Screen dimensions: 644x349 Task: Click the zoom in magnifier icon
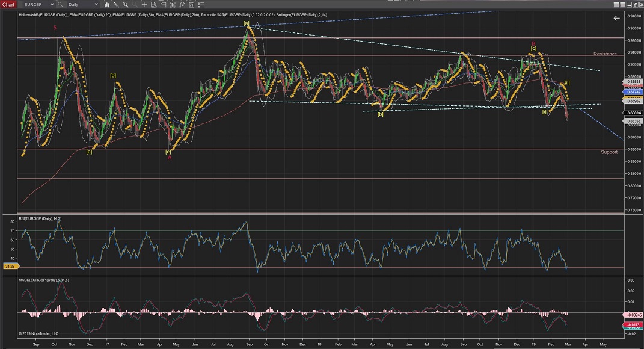pos(125,5)
